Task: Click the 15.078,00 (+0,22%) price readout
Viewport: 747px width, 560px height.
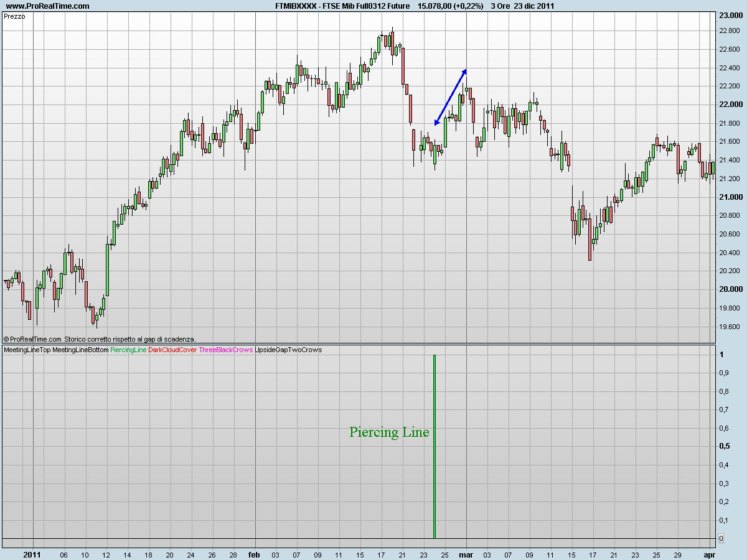Action: [x=450, y=6]
